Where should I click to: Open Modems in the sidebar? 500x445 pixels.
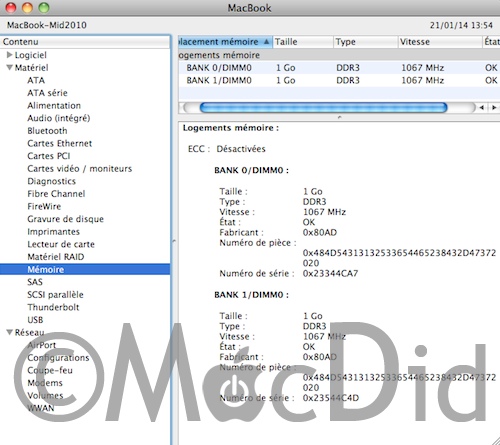click(x=45, y=383)
